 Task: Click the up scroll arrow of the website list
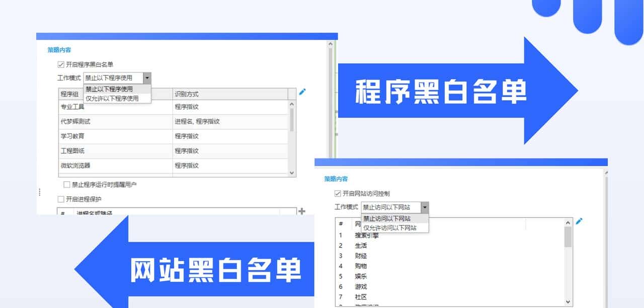tap(568, 222)
